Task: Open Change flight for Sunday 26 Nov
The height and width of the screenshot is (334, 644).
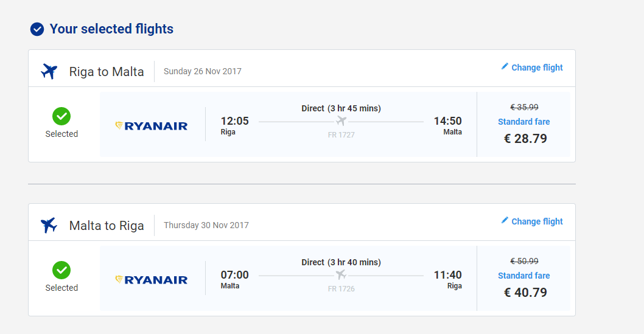Action: pos(537,68)
